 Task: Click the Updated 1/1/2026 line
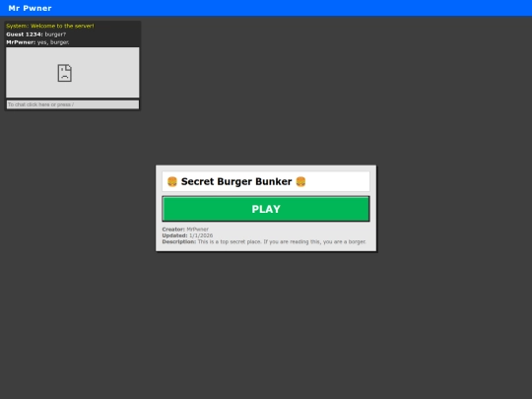click(x=187, y=235)
